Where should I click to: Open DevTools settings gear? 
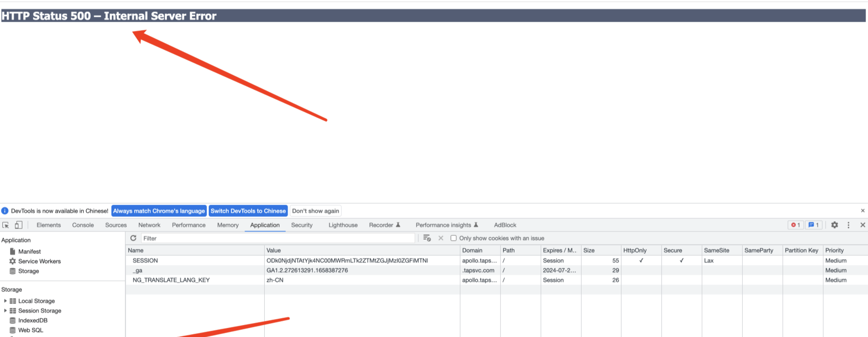[835, 225]
